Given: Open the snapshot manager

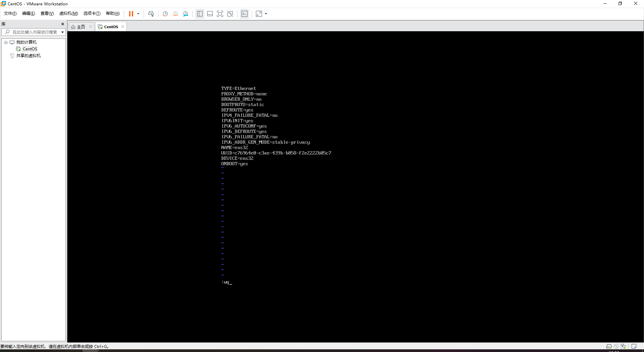Looking at the screenshot, I should point(186,14).
